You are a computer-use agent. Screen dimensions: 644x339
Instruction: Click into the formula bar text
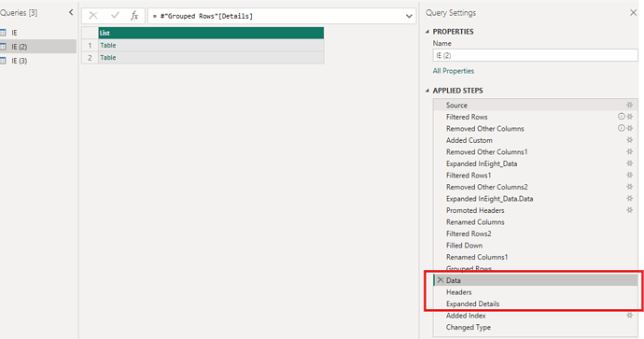pos(203,16)
